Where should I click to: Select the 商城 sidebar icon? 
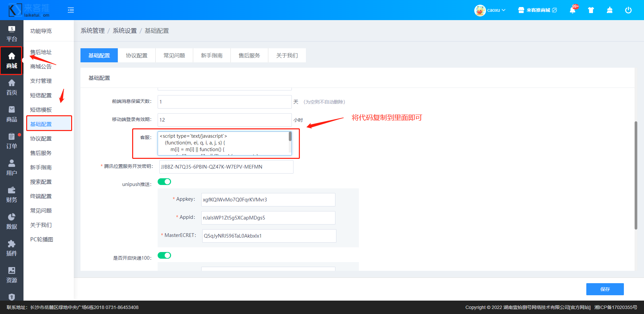[12, 60]
